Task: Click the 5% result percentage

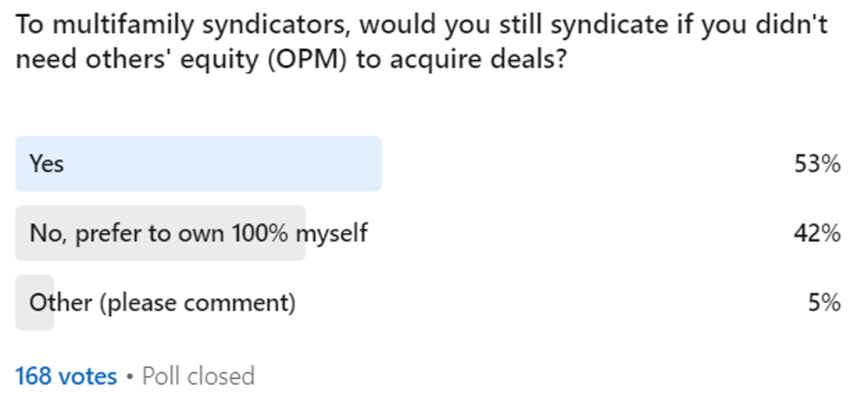Action: pyautogui.click(x=824, y=302)
